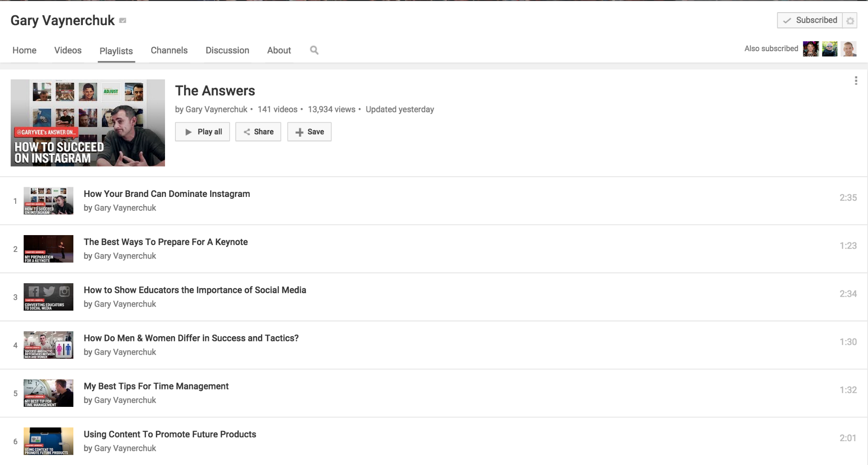Open The Best Ways To Prepare For A Keynote
Viewport: 868px width, 465px height.
click(x=165, y=242)
